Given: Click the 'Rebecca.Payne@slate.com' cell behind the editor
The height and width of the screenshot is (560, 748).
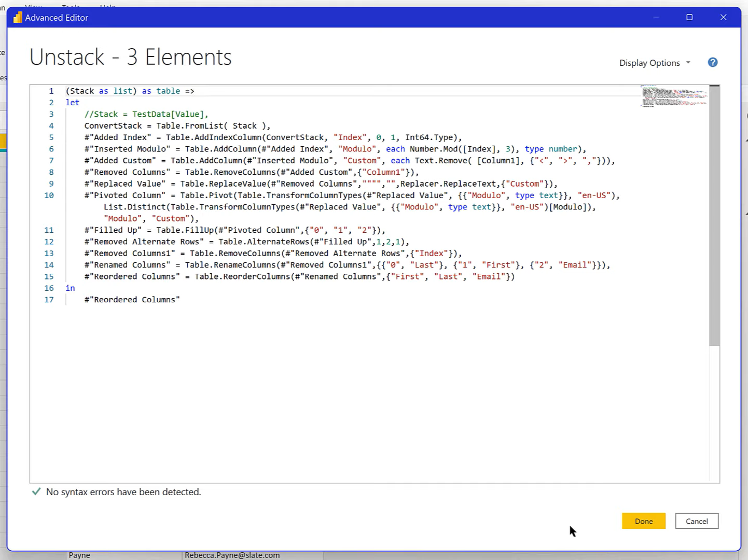Looking at the screenshot, I should click(232, 555).
